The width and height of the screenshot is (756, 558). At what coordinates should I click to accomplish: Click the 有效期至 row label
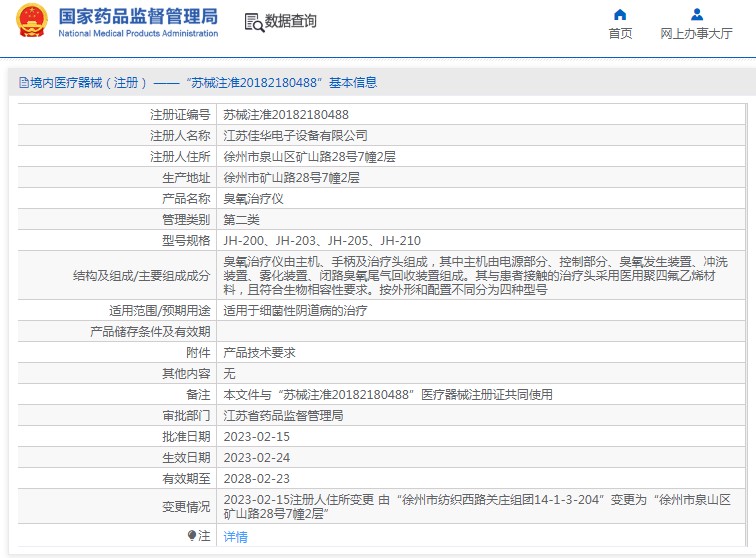coord(186,478)
